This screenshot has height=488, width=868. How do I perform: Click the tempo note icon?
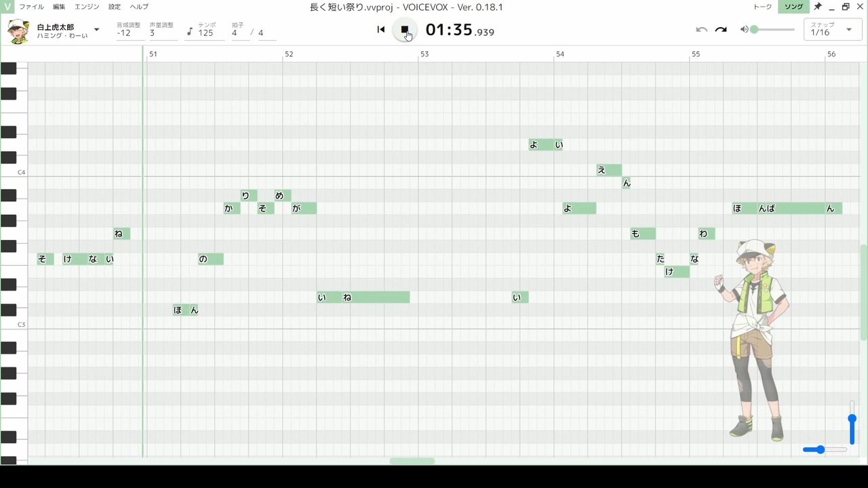190,32
